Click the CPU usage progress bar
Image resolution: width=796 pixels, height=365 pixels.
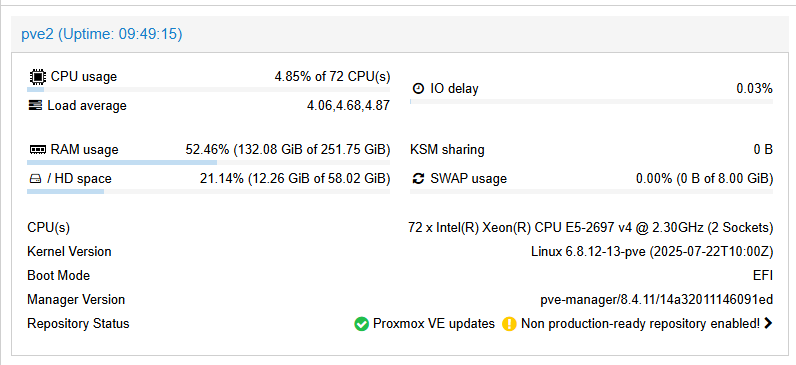(x=208, y=89)
